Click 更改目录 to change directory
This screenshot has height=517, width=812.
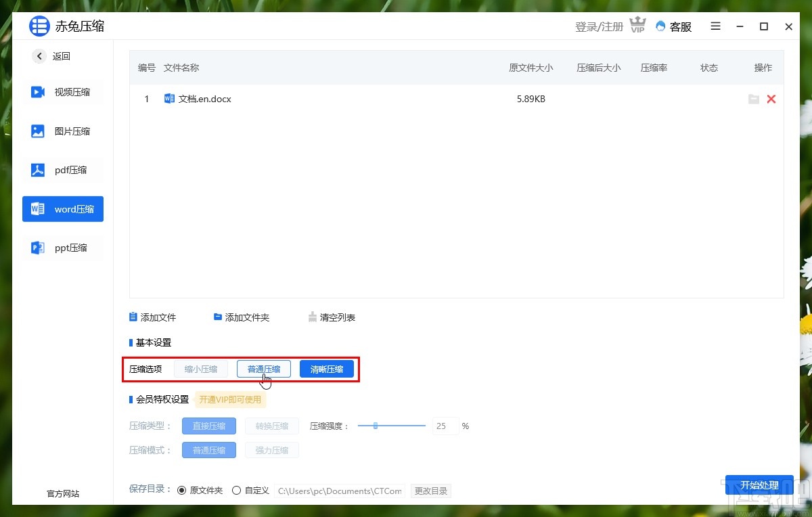pyautogui.click(x=431, y=491)
